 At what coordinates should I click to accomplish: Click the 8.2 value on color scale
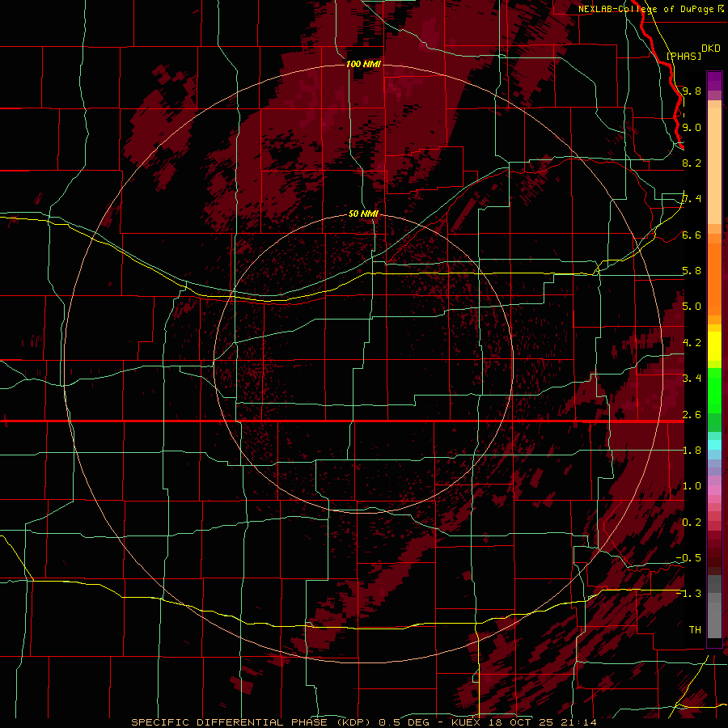(x=692, y=163)
